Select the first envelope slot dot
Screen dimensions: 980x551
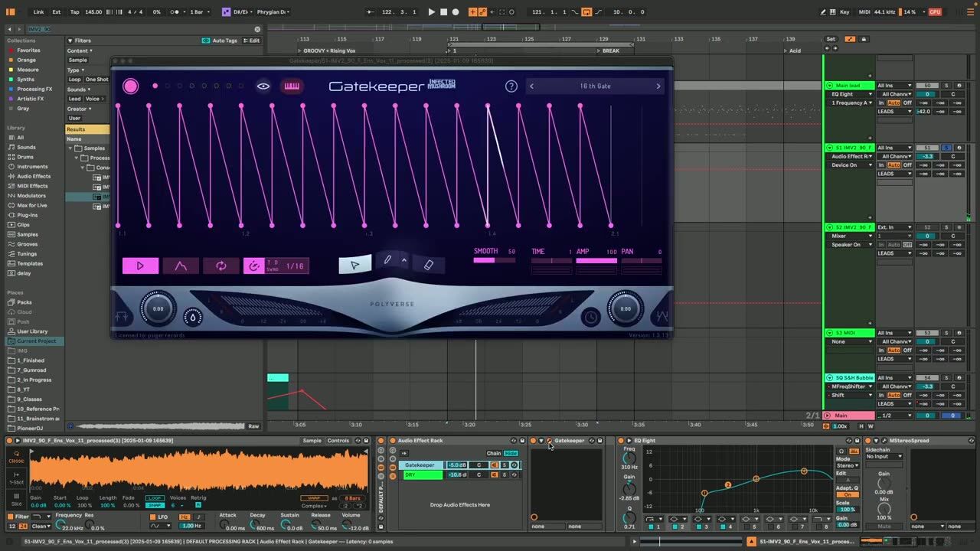click(155, 86)
